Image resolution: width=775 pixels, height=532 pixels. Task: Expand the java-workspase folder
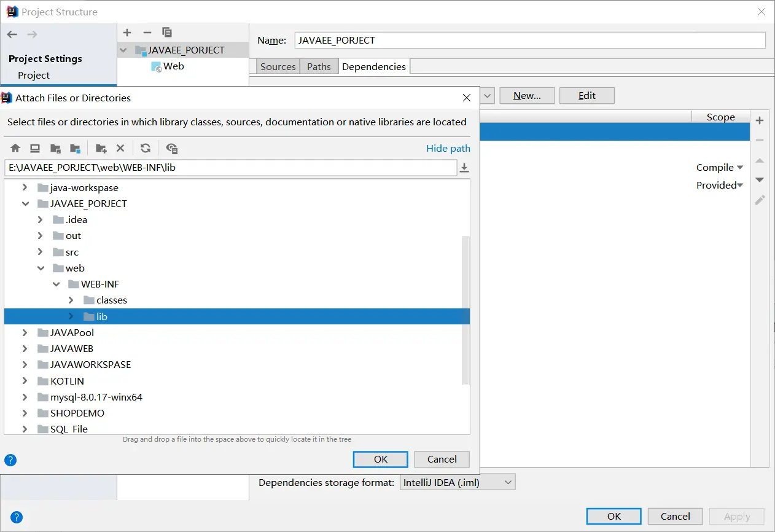tap(25, 187)
